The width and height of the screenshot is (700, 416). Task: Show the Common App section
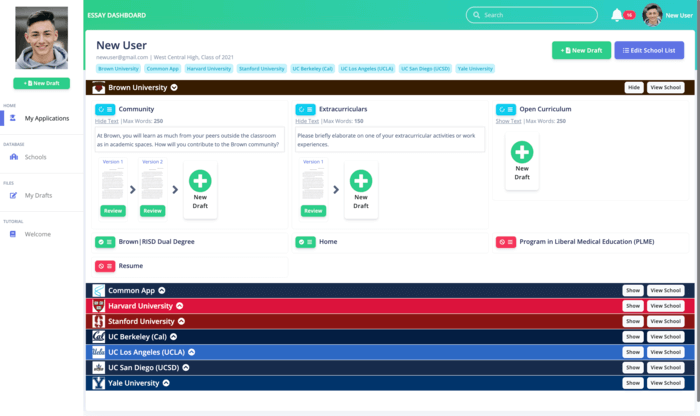point(633,291)
